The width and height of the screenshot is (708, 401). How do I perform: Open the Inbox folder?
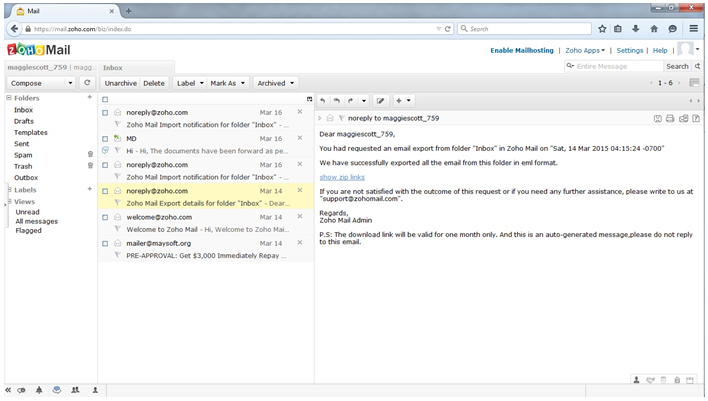tap(23, 110)
